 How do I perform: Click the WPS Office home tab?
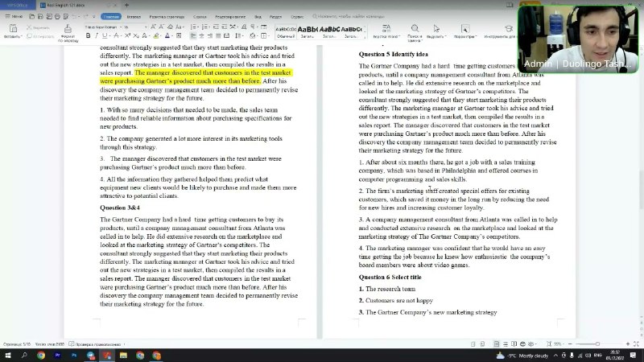coord(17,6)
